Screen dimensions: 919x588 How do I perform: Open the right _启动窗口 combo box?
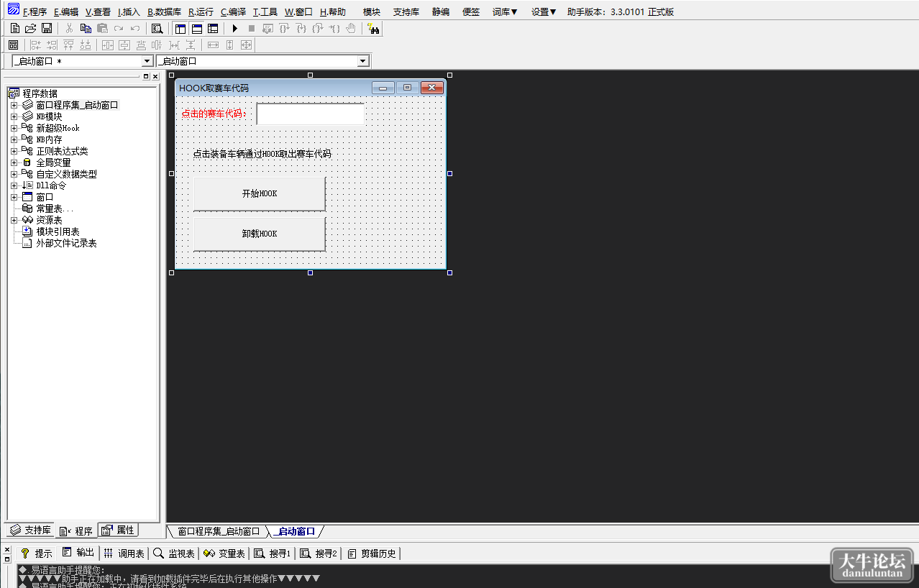click(x=363, y=62)
